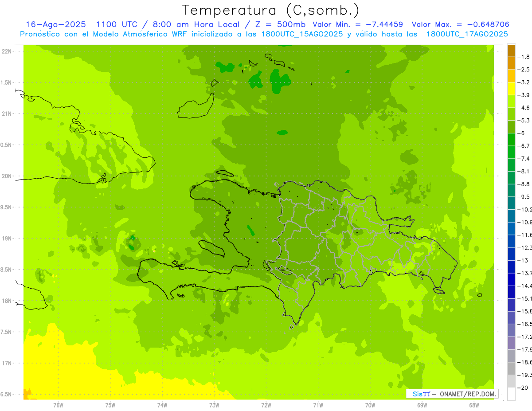This screenshot has width=532, height=411.
Task: Select the date text '16-Ago-2025'
Action: pos(55,25)
